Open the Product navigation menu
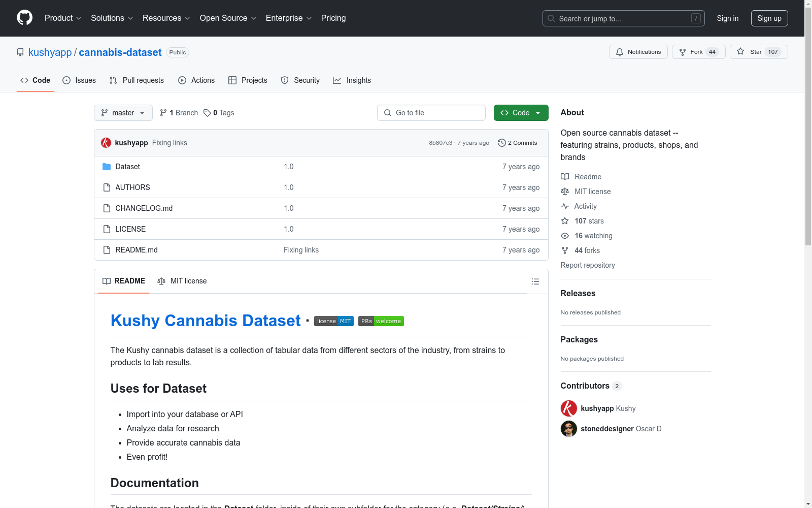The height and width of the screenshot is (508, 812). [x=63, y=18]
